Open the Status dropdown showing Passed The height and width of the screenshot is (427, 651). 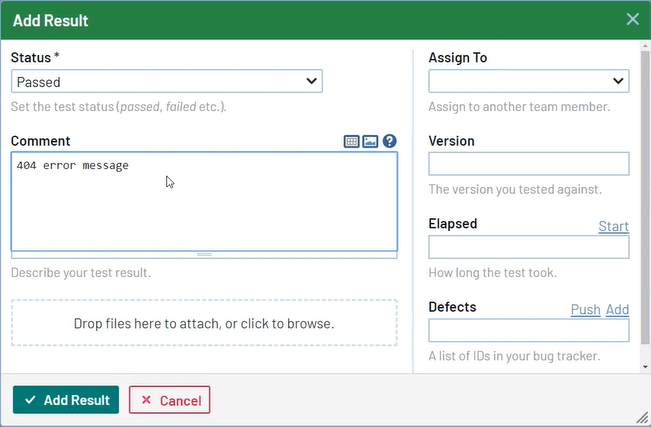pyautogui.click(x=167, y=81)
